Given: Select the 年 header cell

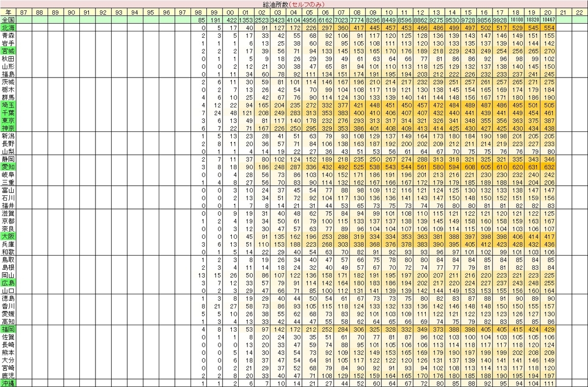Looking at the screenshot, I should 8,12.
